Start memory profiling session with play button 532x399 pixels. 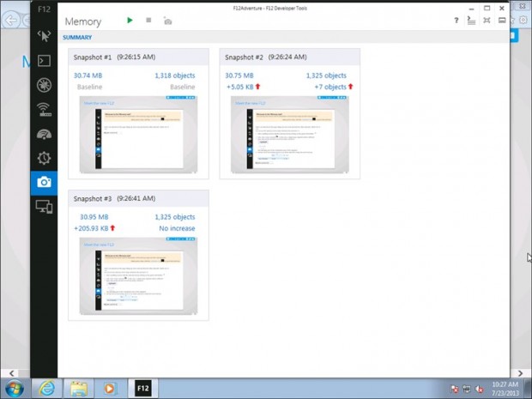[x=130, y=20]
